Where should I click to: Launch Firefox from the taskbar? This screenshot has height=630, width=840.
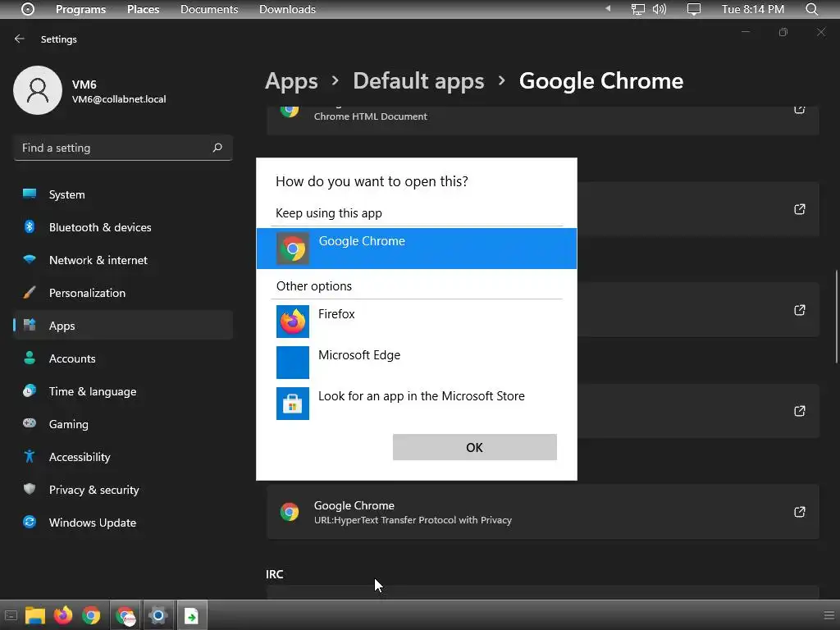tap(62, 615)
